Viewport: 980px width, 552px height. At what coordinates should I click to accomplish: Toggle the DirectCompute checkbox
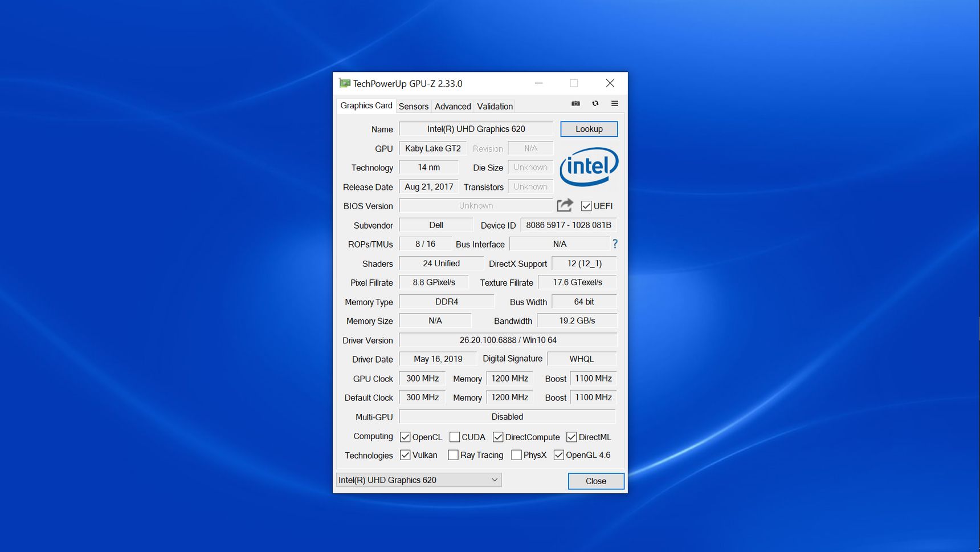pos(498,437)
